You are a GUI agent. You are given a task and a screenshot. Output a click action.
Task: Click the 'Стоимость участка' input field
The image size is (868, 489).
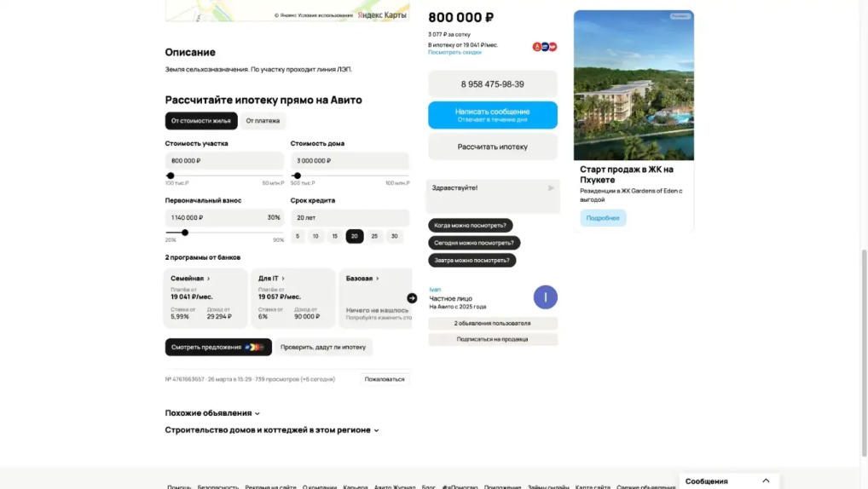[224, 160]
